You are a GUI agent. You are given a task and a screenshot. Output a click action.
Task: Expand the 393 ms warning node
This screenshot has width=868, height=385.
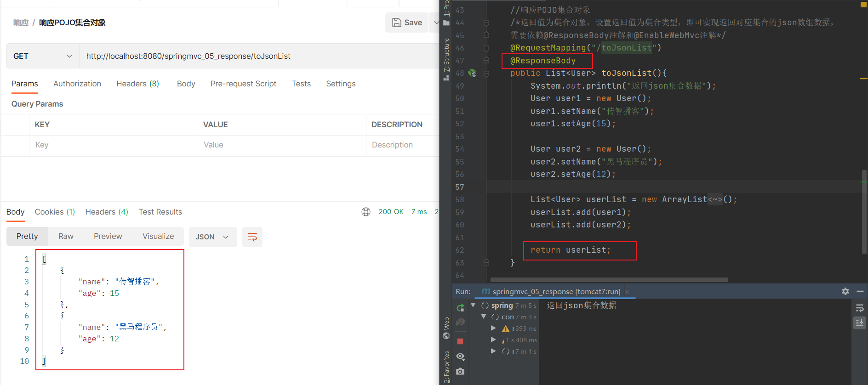click(x=493, y=328)
